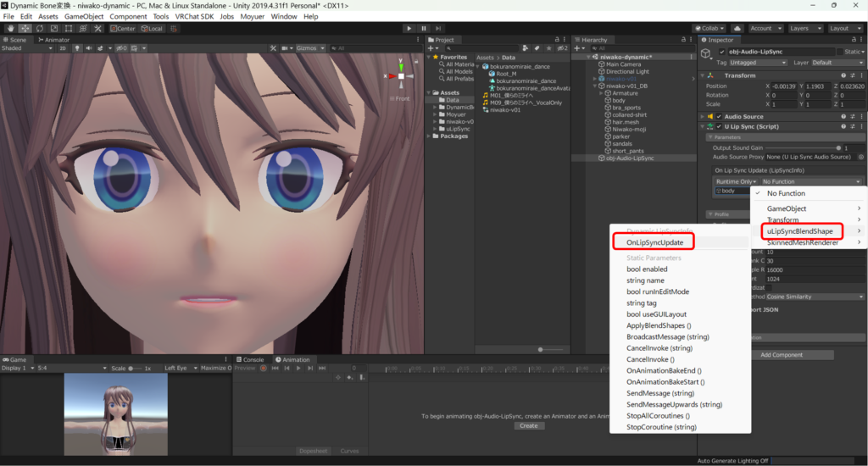Select the Hand tool in toolbar

point(8,28)
